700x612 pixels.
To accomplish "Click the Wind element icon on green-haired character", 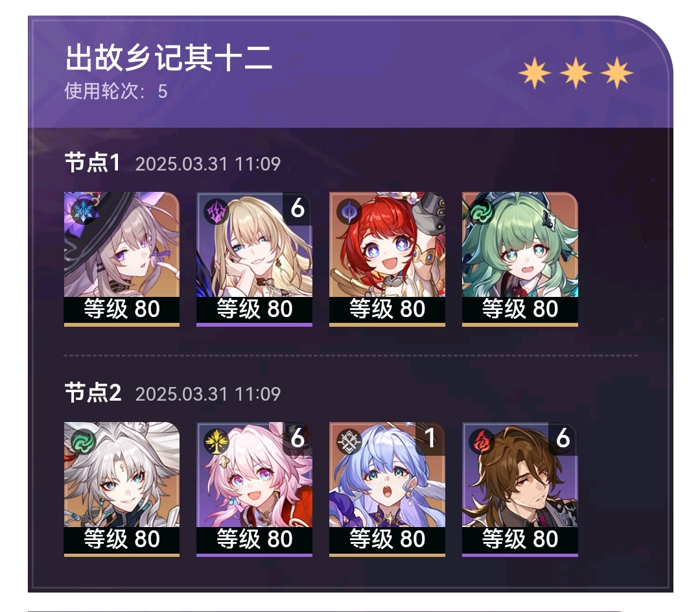I will (x=481, y=211).
